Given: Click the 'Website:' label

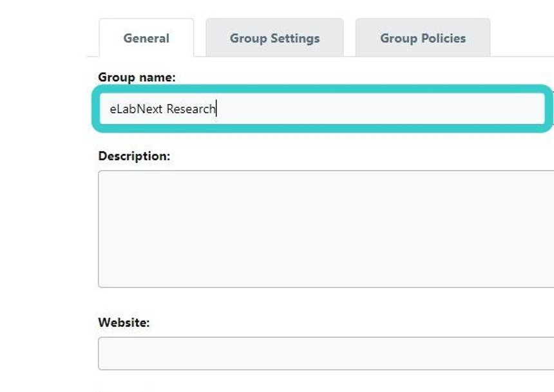Looking at the screenshot, I should pyautogui.click(x=124, y=322).
